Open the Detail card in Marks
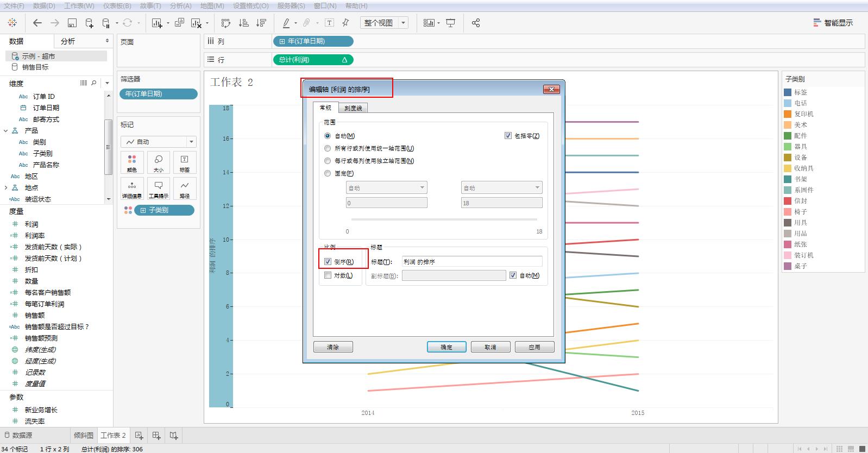 coord(132,188)
